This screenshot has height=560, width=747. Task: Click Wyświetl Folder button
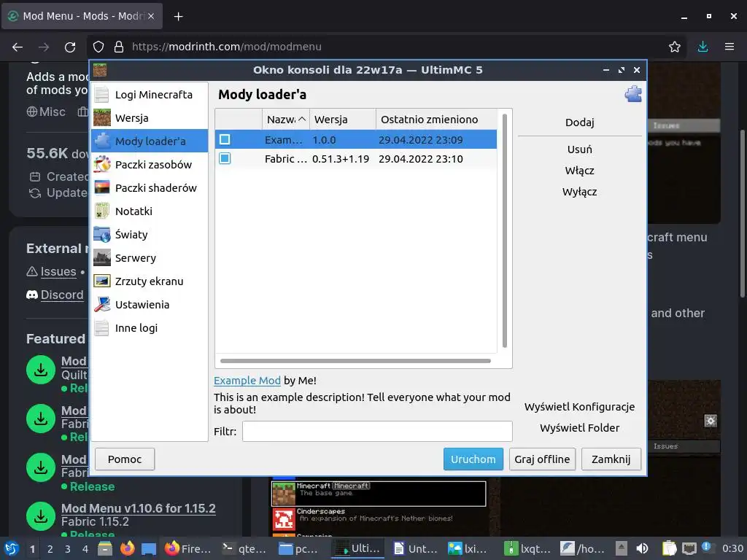pos(580,427)
